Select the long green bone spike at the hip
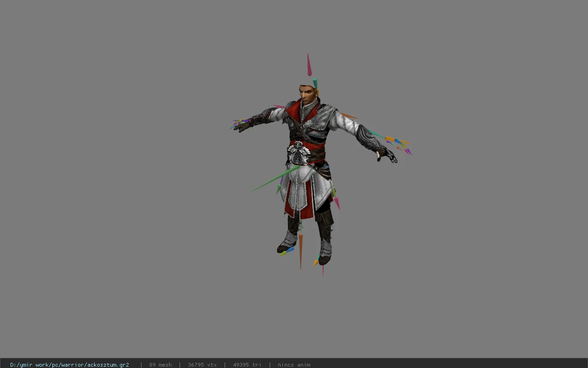Viewport: 588px width, 368px height. pos(276,179)
